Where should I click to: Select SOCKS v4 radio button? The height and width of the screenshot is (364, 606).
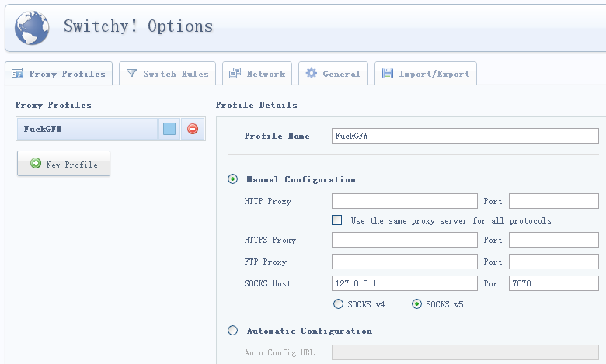(x=338, y=304)
